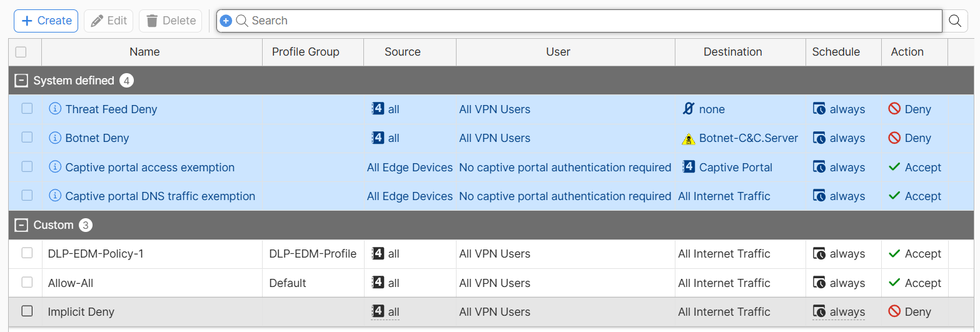Click the info icon beside Captive portal access exemption

click(x=55, y=167)
